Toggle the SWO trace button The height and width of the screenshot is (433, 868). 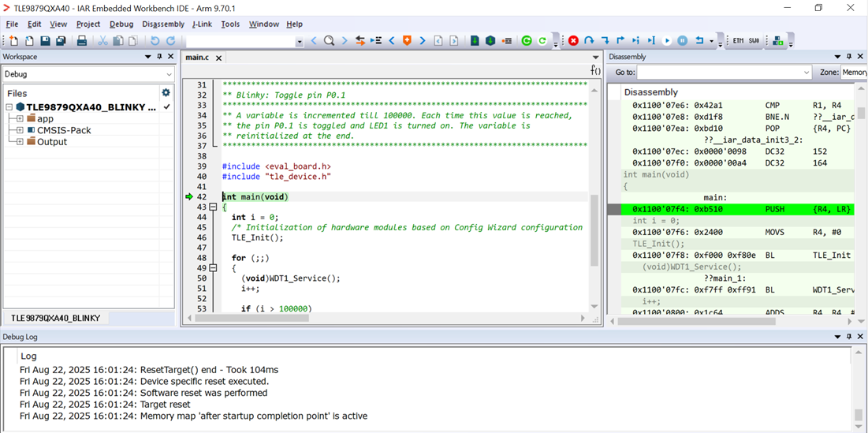754,41
